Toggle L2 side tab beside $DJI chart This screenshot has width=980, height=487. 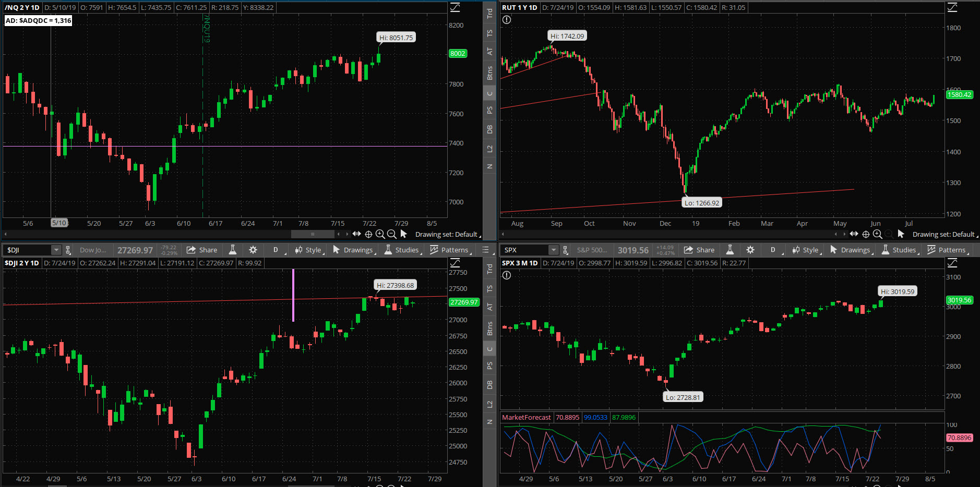pos(489,404)
